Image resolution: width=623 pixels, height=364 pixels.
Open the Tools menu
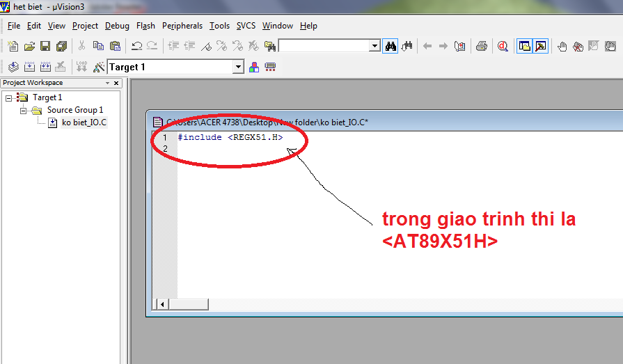click(220, 26)
